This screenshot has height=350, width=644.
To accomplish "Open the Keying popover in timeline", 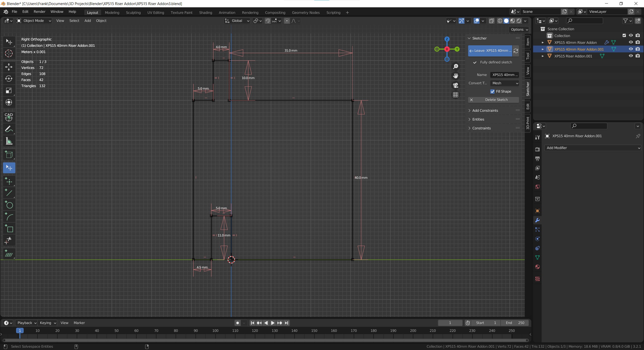I will (48, 323).
